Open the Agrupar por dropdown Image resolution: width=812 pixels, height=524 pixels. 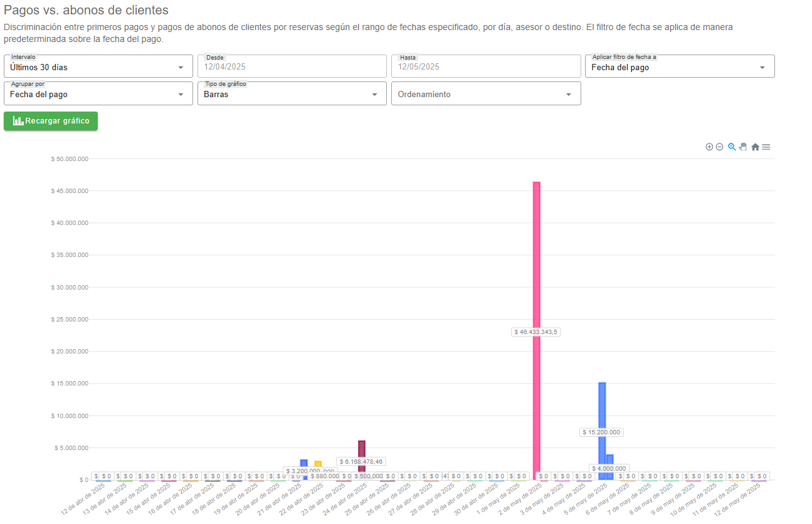click(98, 94)
